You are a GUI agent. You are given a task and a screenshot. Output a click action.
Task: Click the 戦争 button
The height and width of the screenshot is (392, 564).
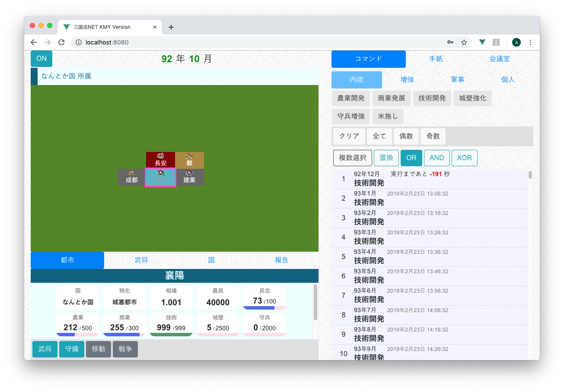[125, 349]
